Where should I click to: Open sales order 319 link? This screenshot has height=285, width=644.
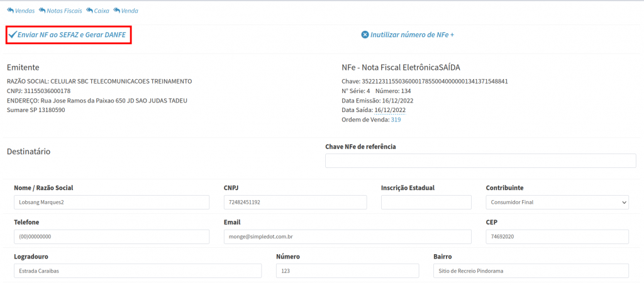coord(396,120)
